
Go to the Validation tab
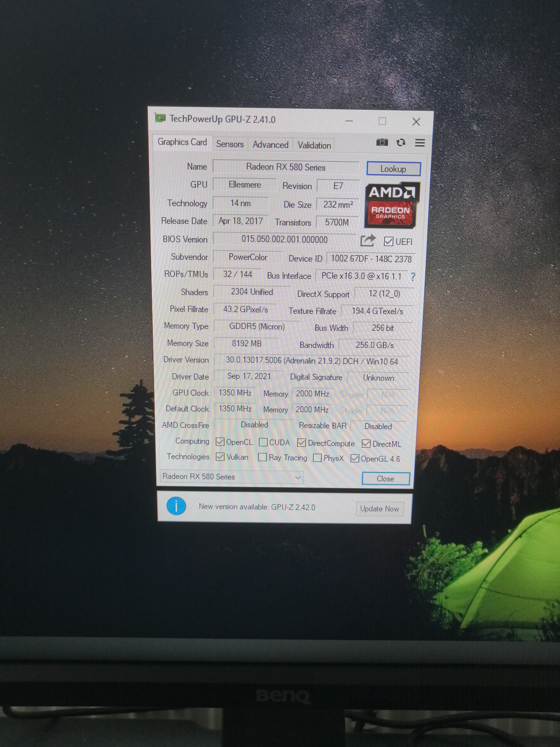pos(314,146)
